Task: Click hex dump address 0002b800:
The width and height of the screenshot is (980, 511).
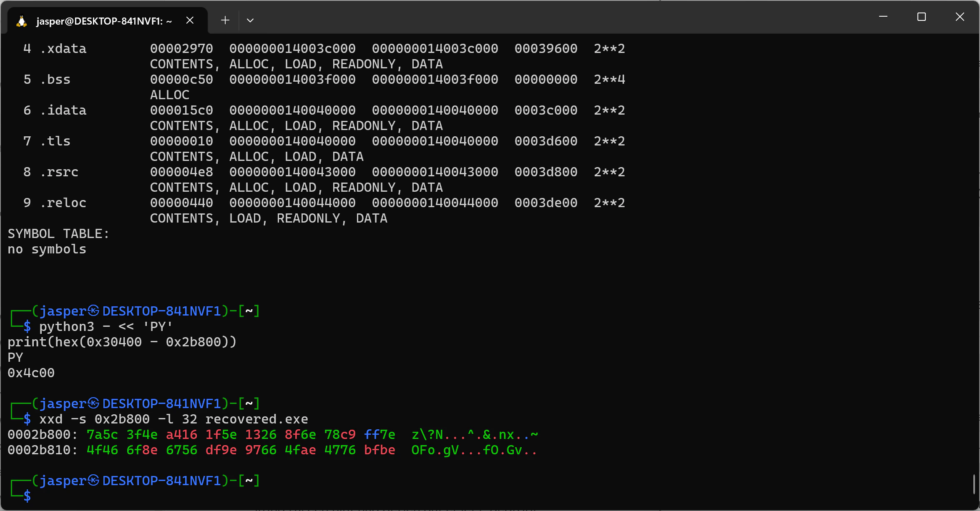Action: (x=43, y=435)
